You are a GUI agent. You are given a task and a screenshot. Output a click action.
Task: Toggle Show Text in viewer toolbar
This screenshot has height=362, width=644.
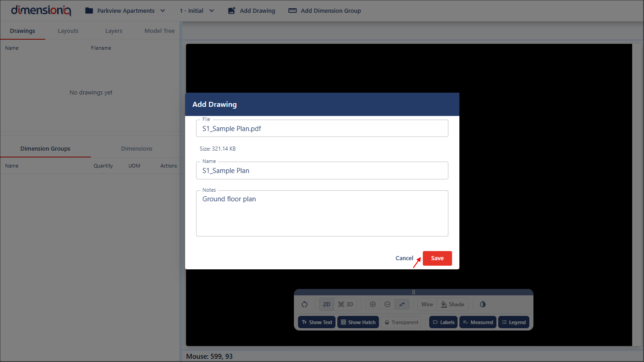[x=317, y=322]
